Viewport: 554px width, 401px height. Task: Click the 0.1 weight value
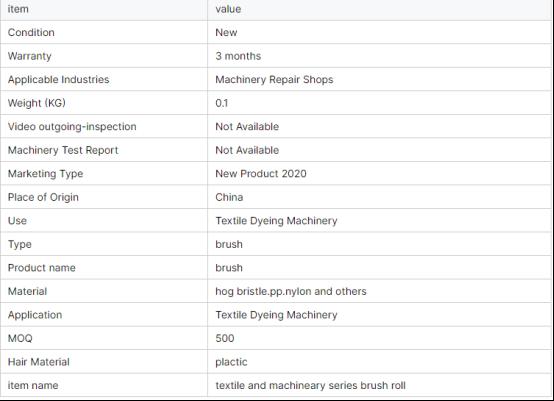click(x=222, y=103)
